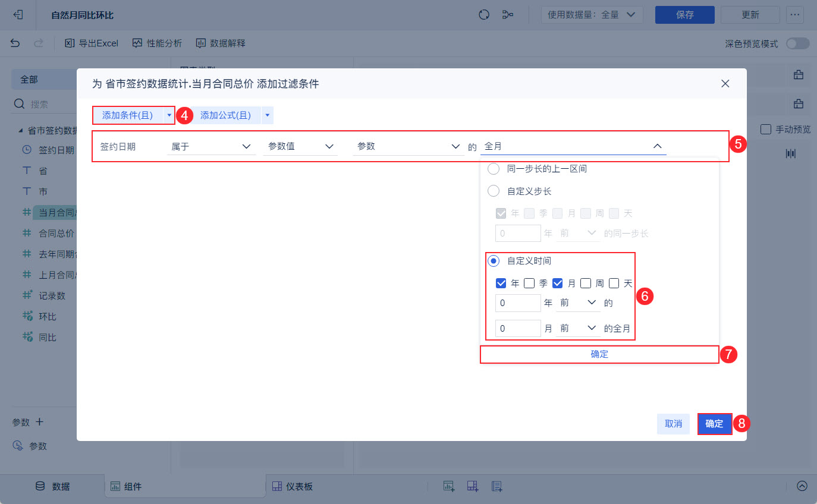
Task: Expand the 添加公式(且) dropdown arrow
Action: [x=268, y=115]
